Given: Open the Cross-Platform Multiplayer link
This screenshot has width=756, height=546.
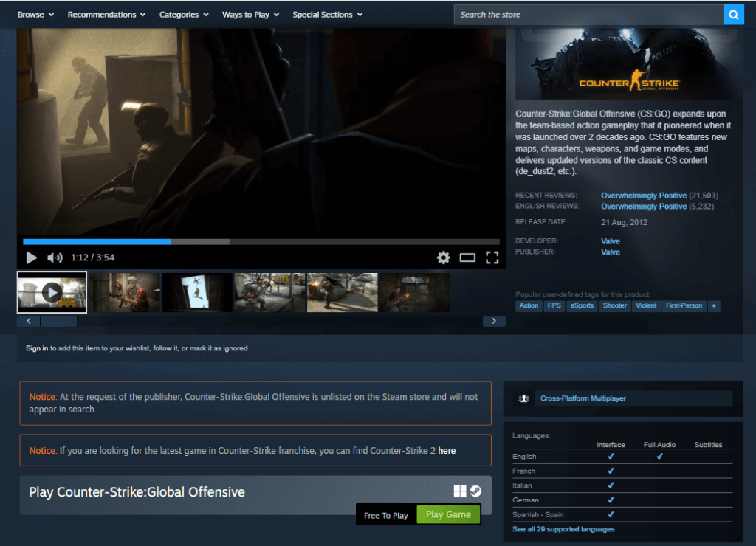Looking at the screenshot, I should click(583, 398).
